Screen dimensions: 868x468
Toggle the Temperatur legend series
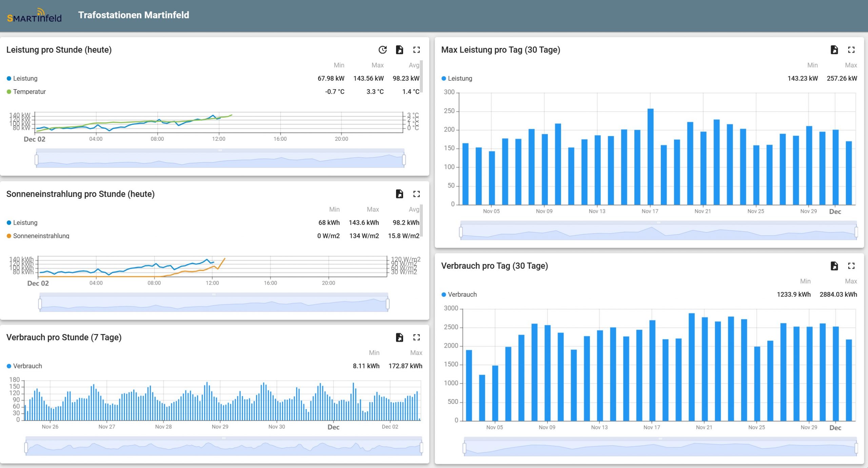(x=29, y=92)
